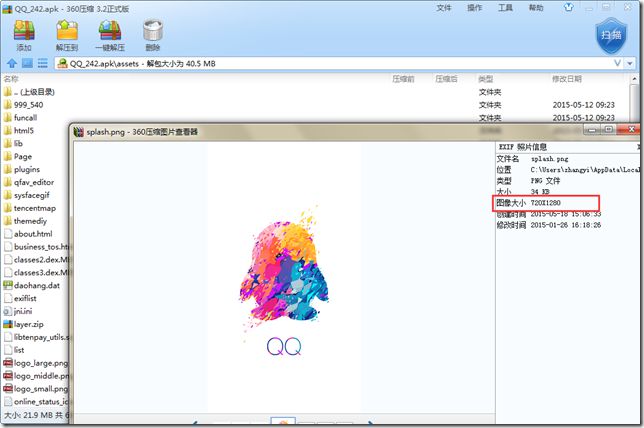This screenshot has width=644, height=428.
Task: Open the 操作 menu
Action: [474, 8]
